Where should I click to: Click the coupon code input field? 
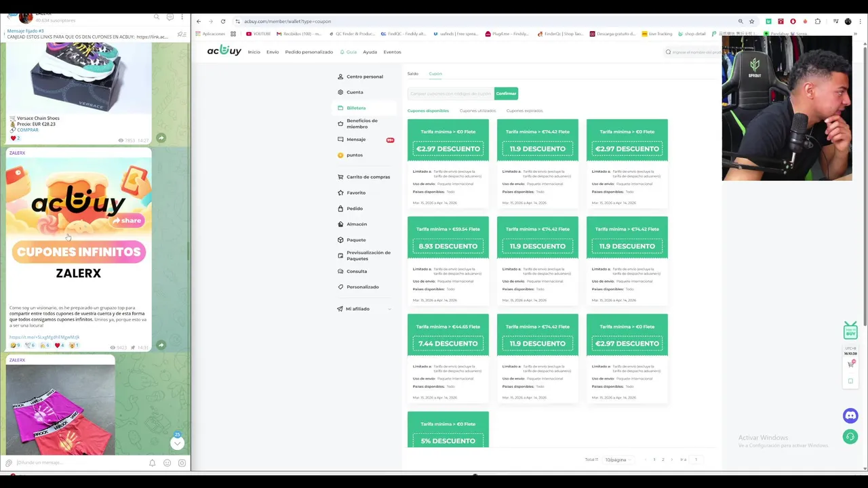coord(450,94)
